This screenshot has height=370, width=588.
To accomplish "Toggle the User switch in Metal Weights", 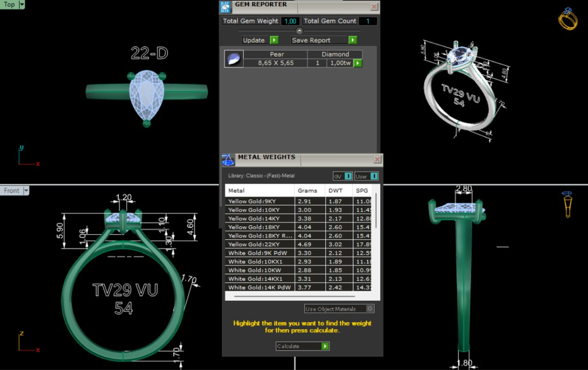I will coord(367,176).
